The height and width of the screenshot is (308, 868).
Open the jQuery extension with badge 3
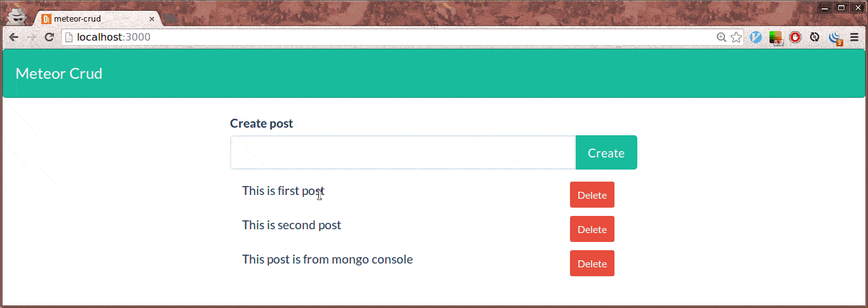(x=836, y=38)
